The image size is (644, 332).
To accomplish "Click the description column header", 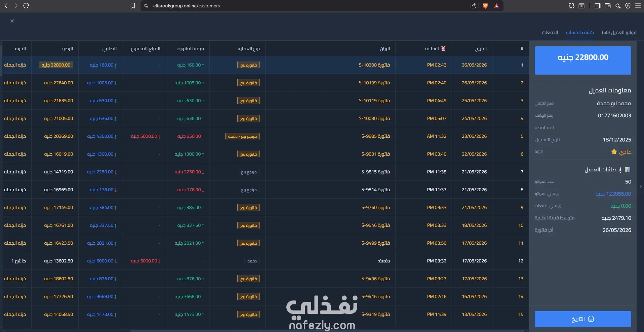I will (x=385, y=48).
